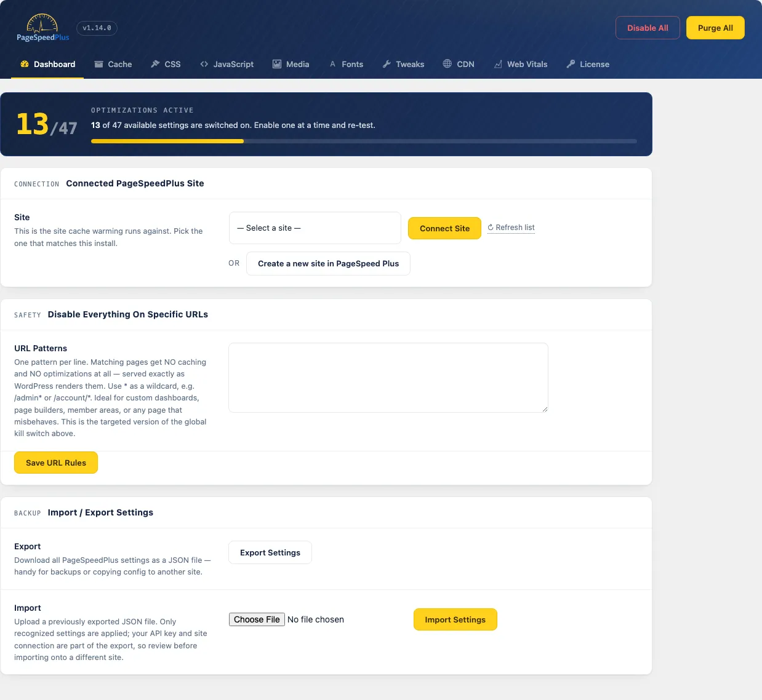
Task: Click the Cache tab archive icon
Action: tap(98, 64)
